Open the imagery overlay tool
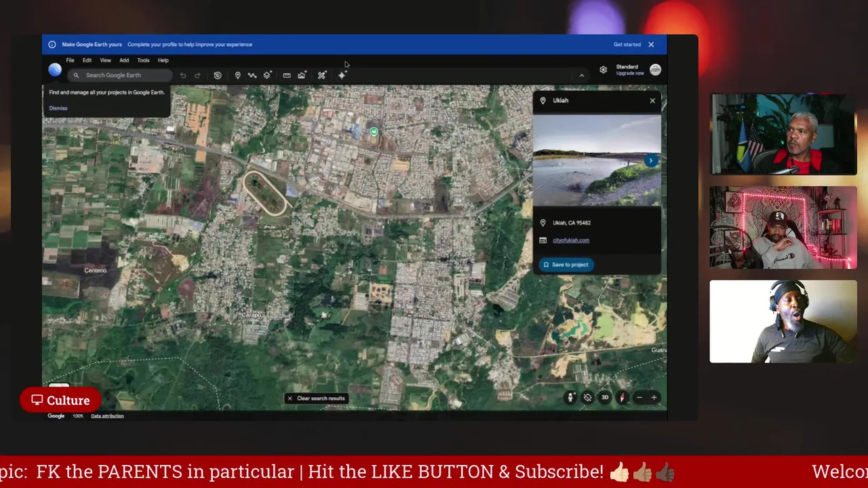Image resolution: width=868 pixels, height=488 pixels. pyautogui.click(x=302, y=75)
